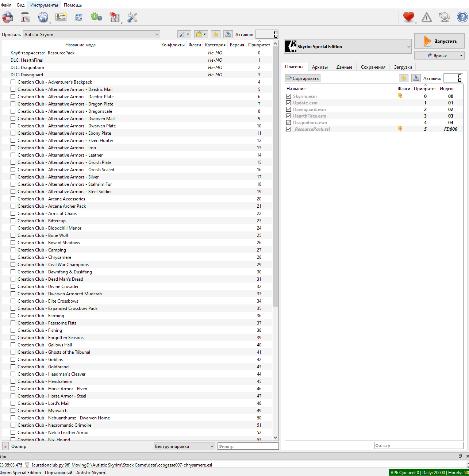Tick the Creation Club - Bittercup checkbox
This screenshot has height=476, width=469.
point(13,221)
